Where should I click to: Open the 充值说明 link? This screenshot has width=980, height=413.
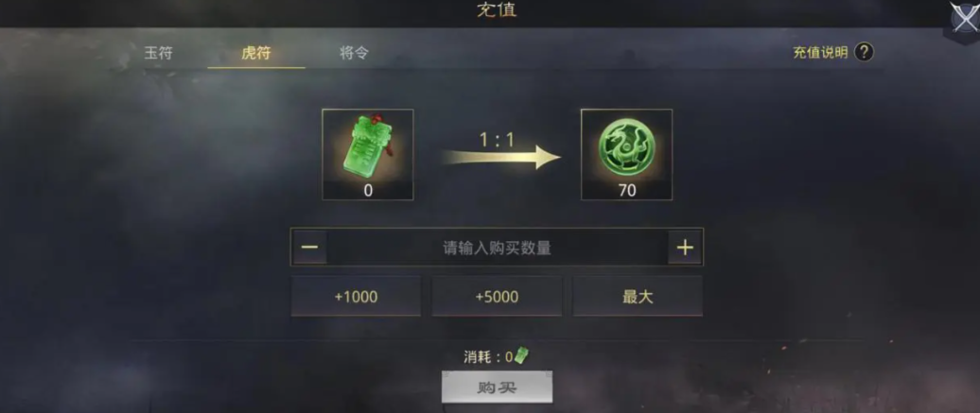coord(820,53)
